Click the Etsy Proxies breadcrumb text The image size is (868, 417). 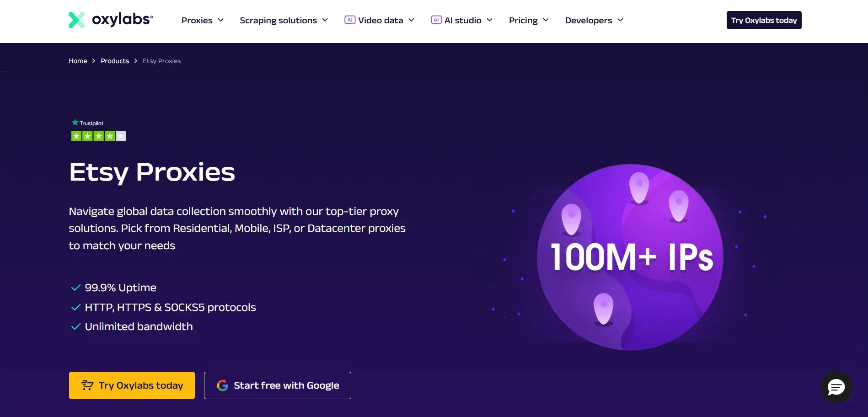point(162,61)
